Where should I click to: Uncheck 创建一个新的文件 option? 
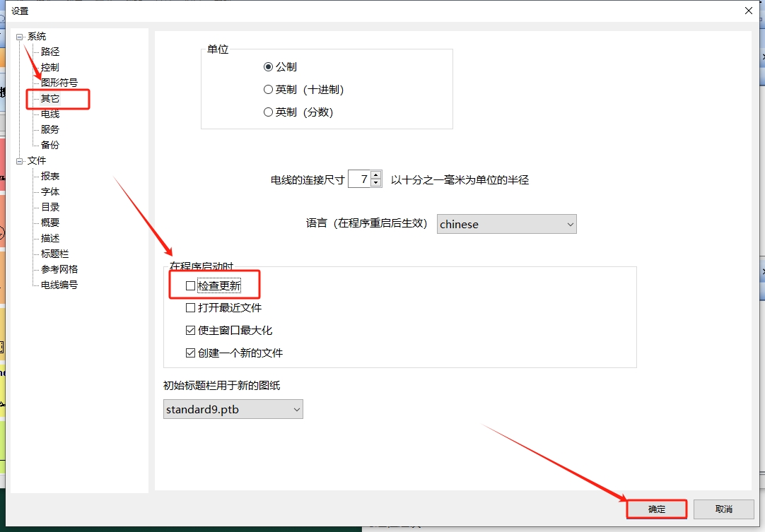tap(191, 353)
